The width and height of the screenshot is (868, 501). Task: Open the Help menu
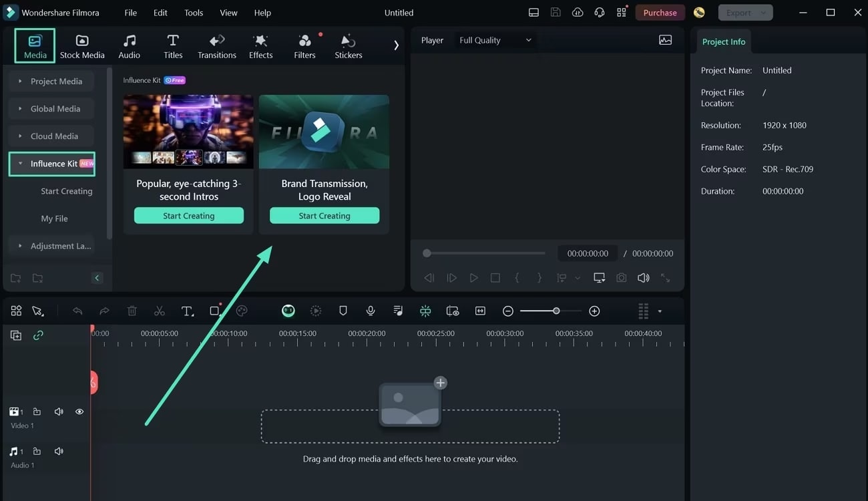coord(262,13)
